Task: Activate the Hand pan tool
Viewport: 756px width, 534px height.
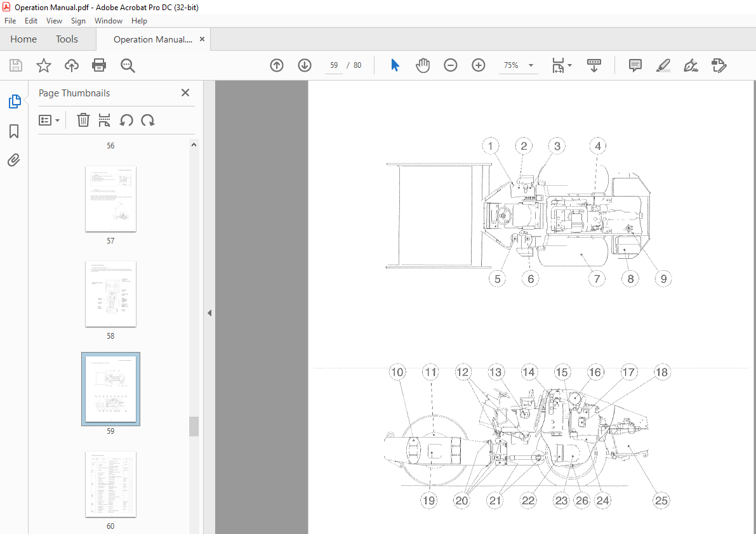Action: tap(423, 65)
